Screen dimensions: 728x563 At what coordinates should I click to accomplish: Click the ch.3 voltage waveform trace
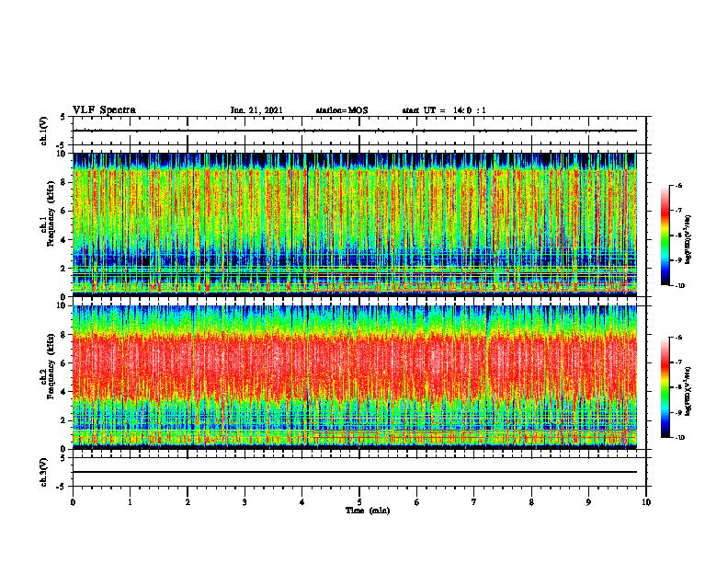coord(355,472)
